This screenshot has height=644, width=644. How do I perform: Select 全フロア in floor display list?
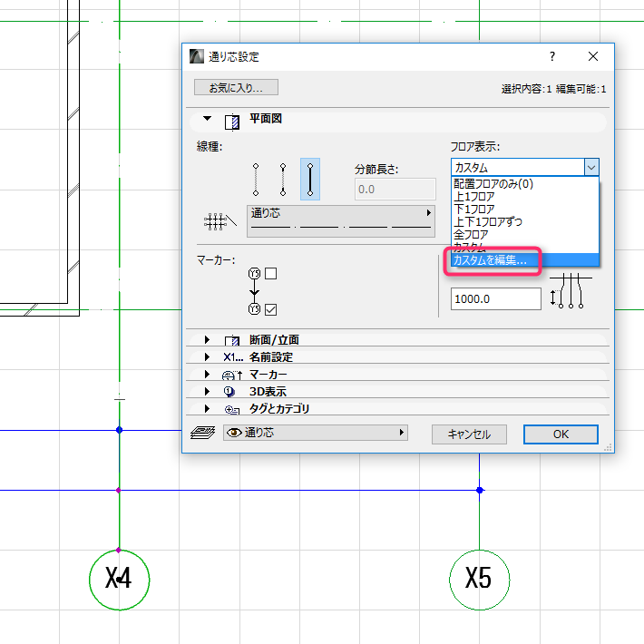point(472,234)
